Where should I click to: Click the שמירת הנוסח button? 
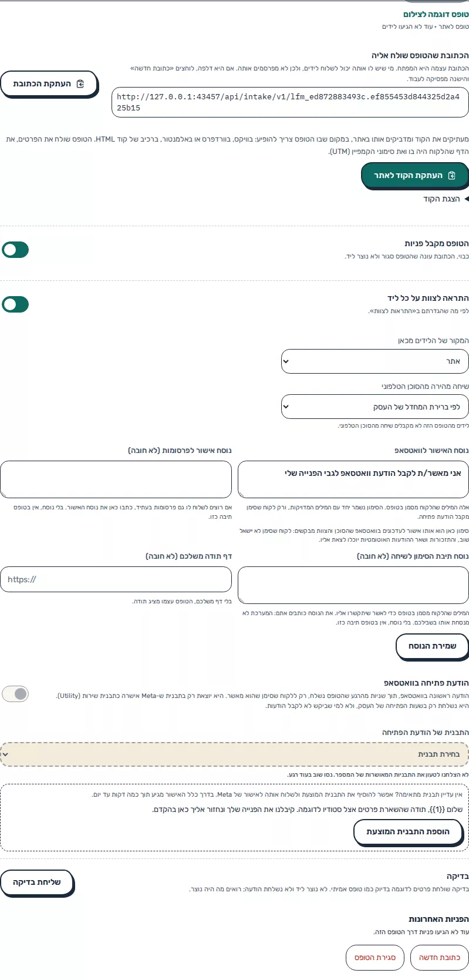(x=432, y=646)
